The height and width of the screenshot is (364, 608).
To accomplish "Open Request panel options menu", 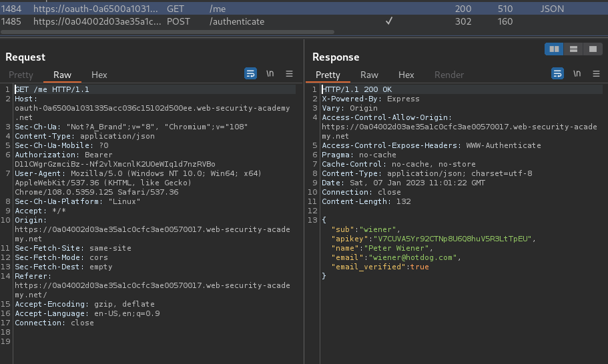I will point(289,73).
